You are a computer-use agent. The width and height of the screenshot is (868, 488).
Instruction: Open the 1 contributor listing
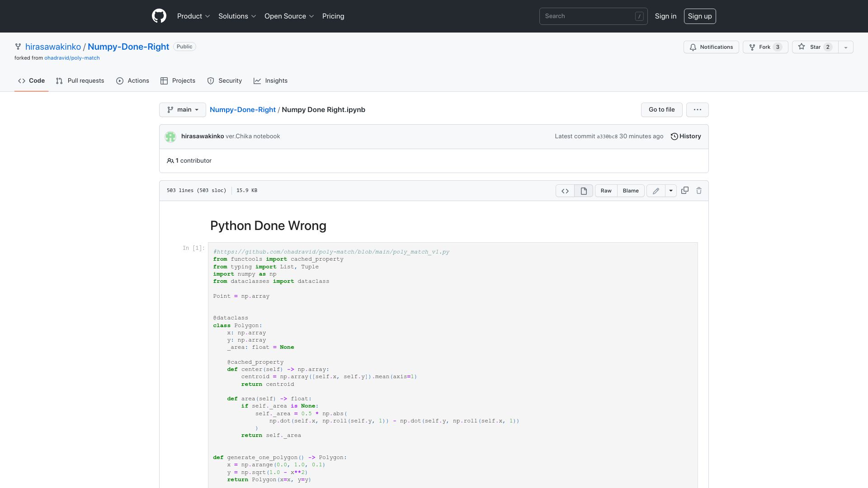[189, 161]
